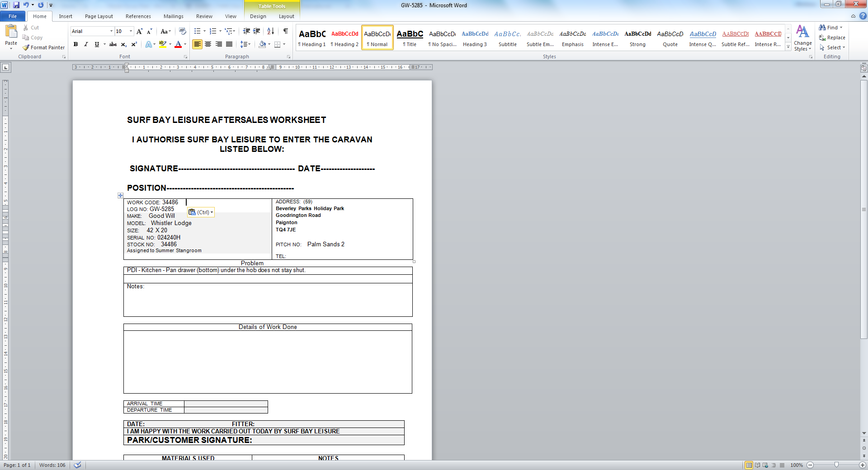Apply strikethrough formatting
868x470 pixels.
click(x=113, y=44)
